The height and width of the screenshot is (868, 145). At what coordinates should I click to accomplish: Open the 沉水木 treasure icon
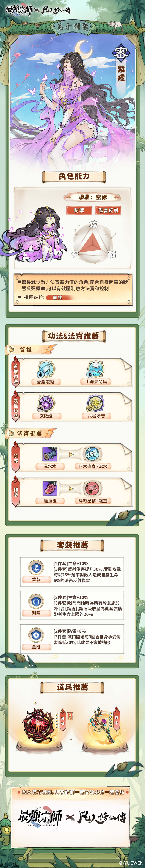pyautogui.click(x=50, y=454)
